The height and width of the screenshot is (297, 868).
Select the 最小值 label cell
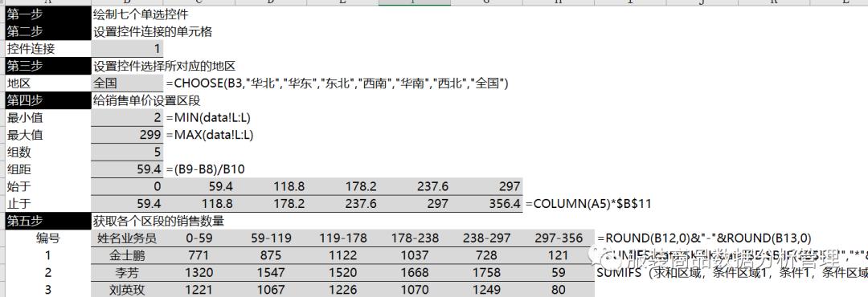[x=47, y=118]
